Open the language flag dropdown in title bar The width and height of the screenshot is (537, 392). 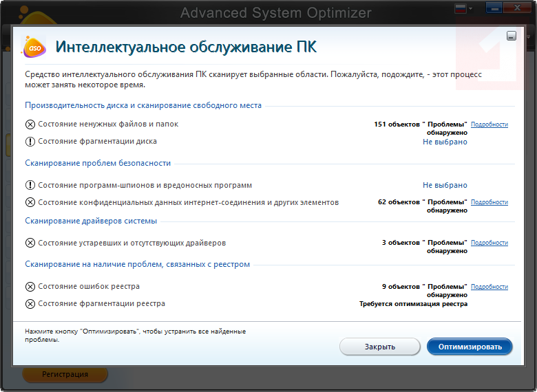tap(463, 8)
